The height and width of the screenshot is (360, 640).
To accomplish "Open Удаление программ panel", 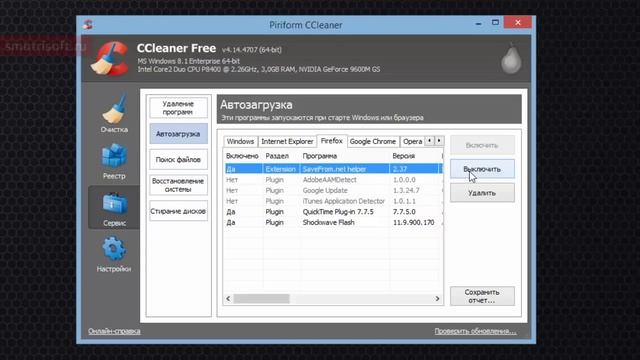I will [178, 108].
